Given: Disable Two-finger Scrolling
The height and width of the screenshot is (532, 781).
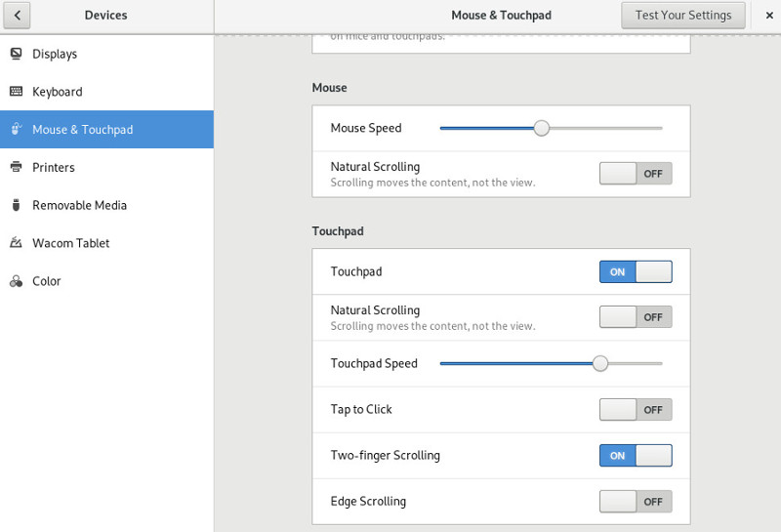Looking at the screenshot, I should pyautogui.click(x=636, y=455).
